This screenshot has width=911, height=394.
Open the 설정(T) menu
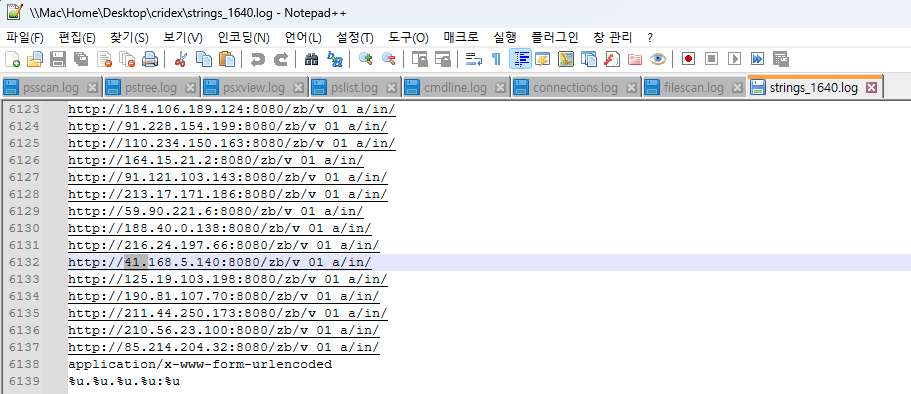pos(354,38)
